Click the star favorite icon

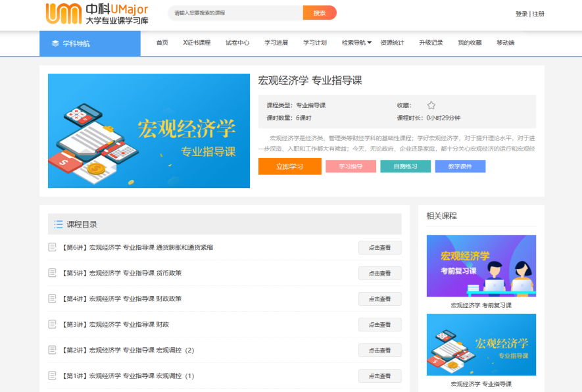pyautogui.click(x=431, y=105)
